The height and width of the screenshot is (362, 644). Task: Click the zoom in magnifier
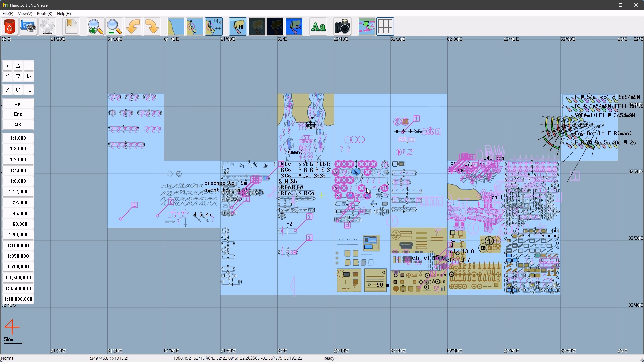pos(95,26)
